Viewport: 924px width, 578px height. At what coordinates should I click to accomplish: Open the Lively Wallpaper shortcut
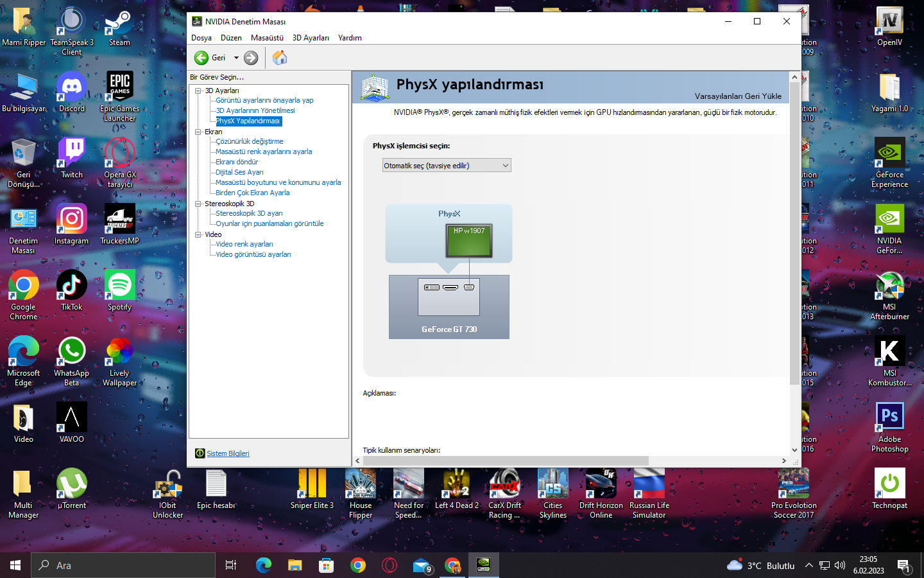click(119, 362)
